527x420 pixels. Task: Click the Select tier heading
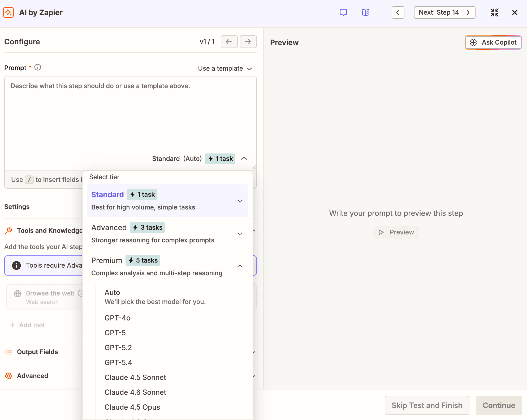[x=104, y=177]
